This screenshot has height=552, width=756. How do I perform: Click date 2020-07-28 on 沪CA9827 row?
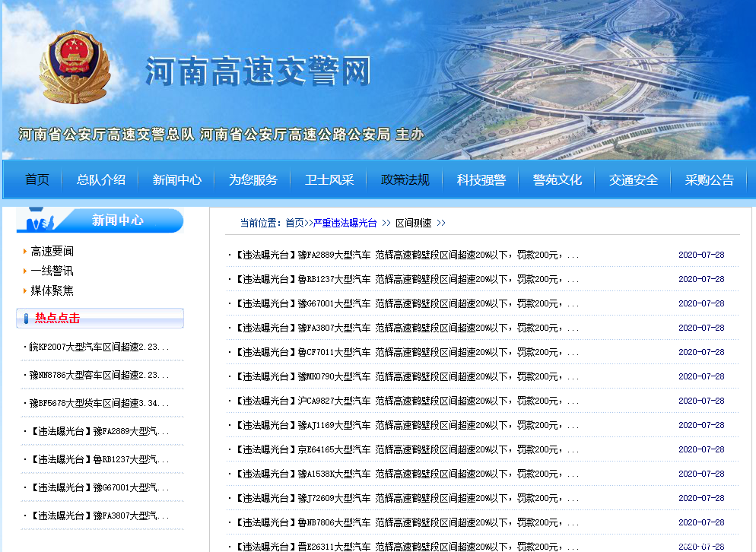[x=701, y=401]
